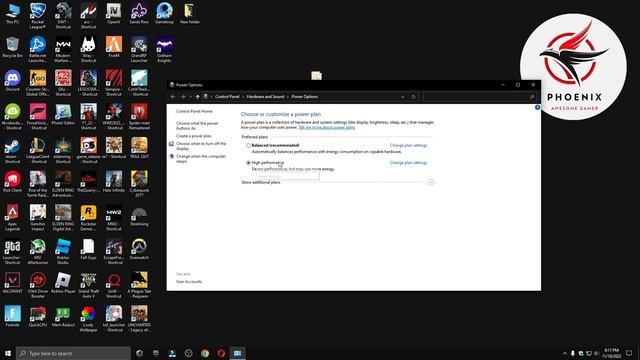Open Stray desktop shortcut

(x=88, y=49)
